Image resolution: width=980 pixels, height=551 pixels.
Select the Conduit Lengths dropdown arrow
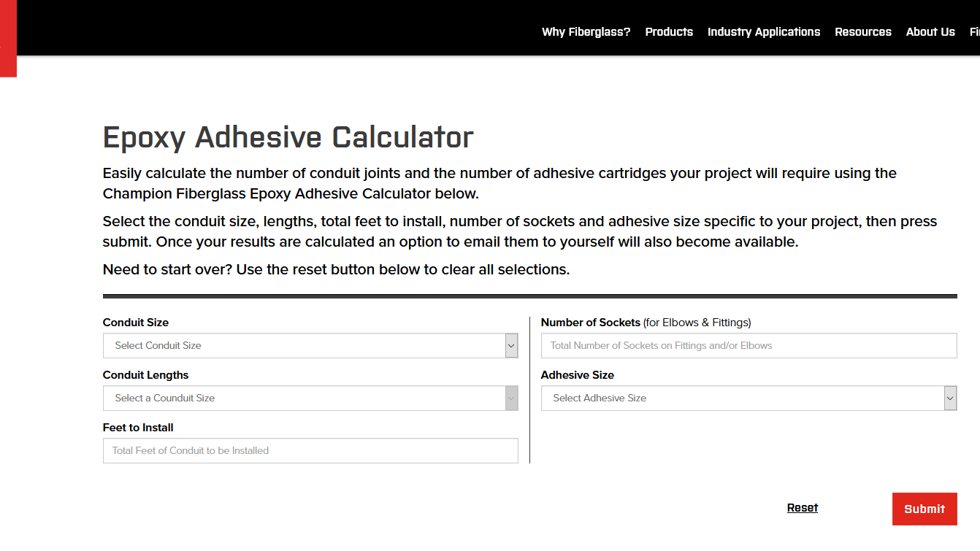pyautogui.click(x=510, y=398)
